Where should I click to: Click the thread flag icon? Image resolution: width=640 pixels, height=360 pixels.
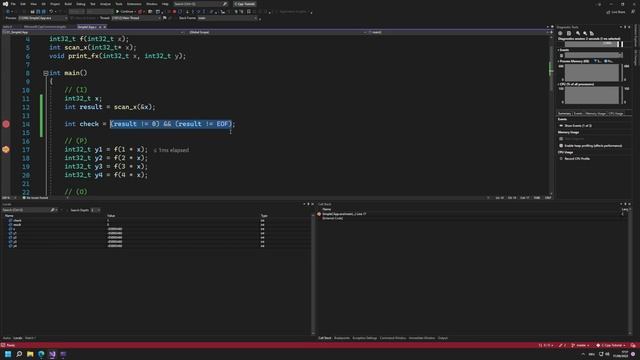point(164,18)
